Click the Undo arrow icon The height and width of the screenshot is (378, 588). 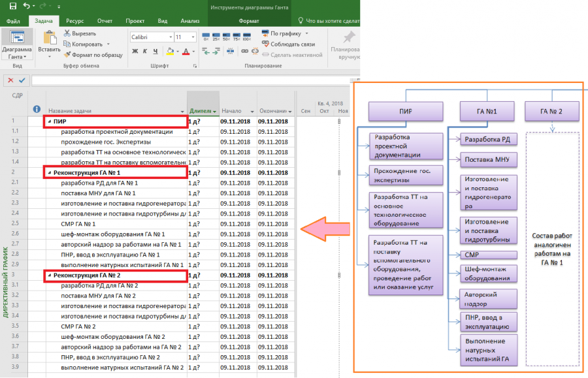tap(27, 6)
